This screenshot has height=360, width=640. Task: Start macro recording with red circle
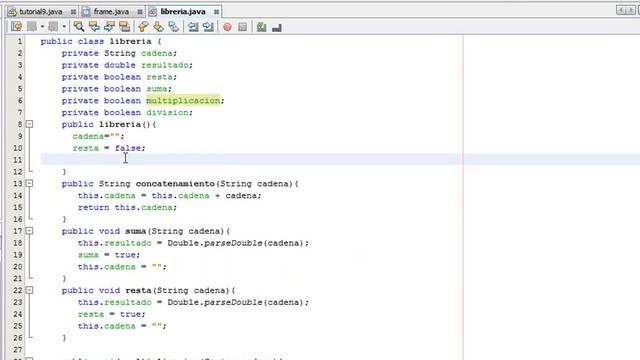pyautogui.click(x=227, y=27)
